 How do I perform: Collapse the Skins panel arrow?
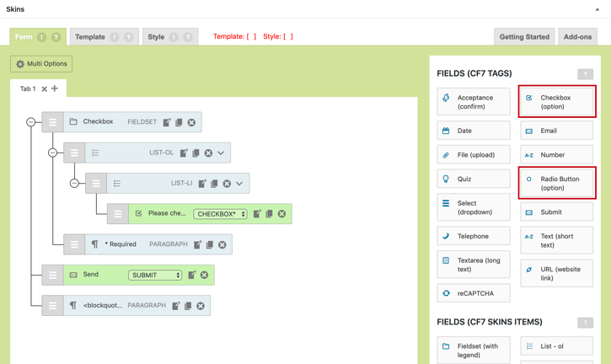tap(598, 9)
